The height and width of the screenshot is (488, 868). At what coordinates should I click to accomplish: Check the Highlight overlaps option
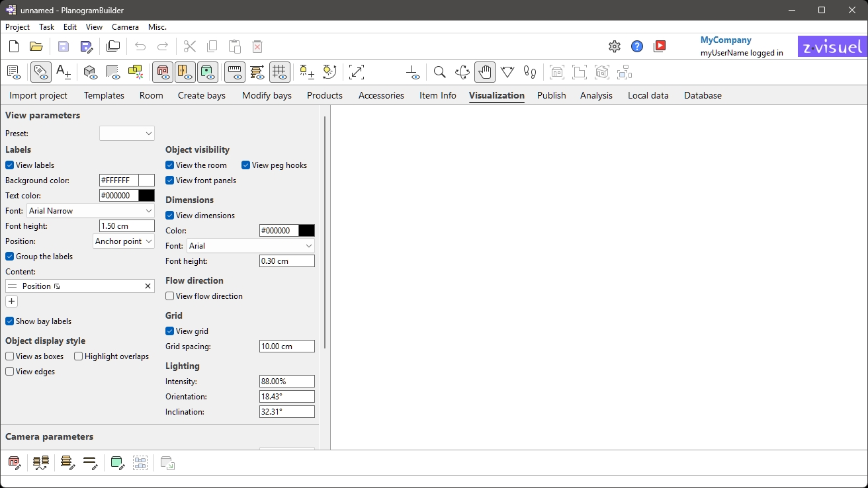tap(79, 356)
